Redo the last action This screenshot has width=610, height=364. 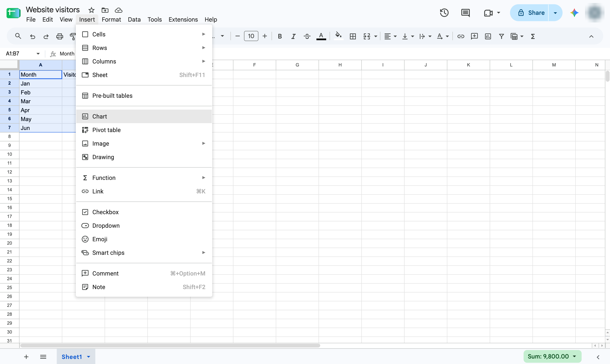pyautogui.click(x=46, y=36)
